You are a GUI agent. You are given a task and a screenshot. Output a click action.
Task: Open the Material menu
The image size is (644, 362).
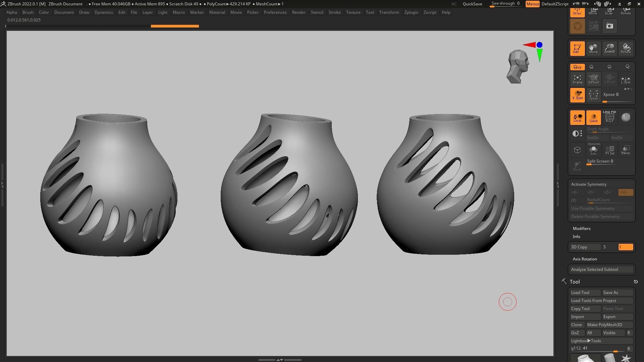(217, 12)
